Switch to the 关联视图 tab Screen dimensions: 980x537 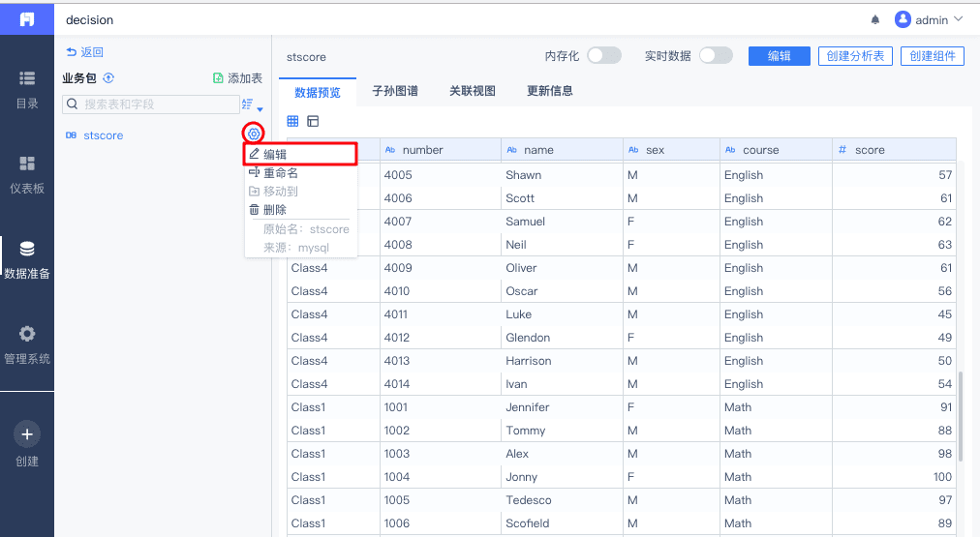[473, 91]
